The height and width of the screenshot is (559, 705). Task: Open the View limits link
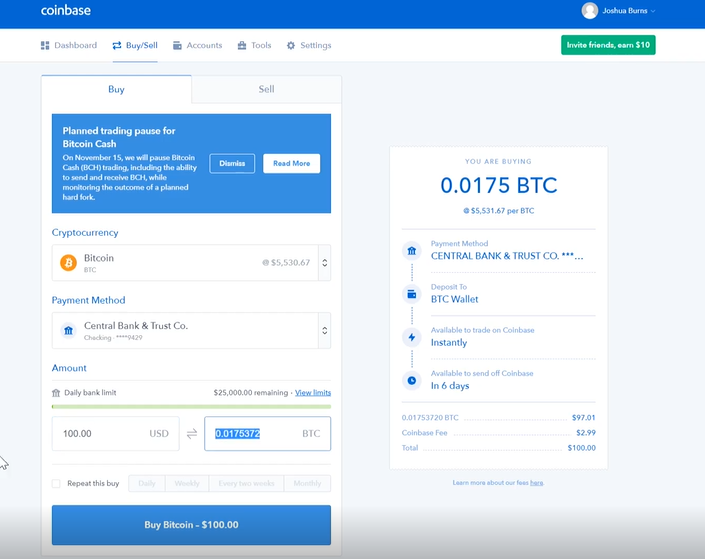coord(313,393)
